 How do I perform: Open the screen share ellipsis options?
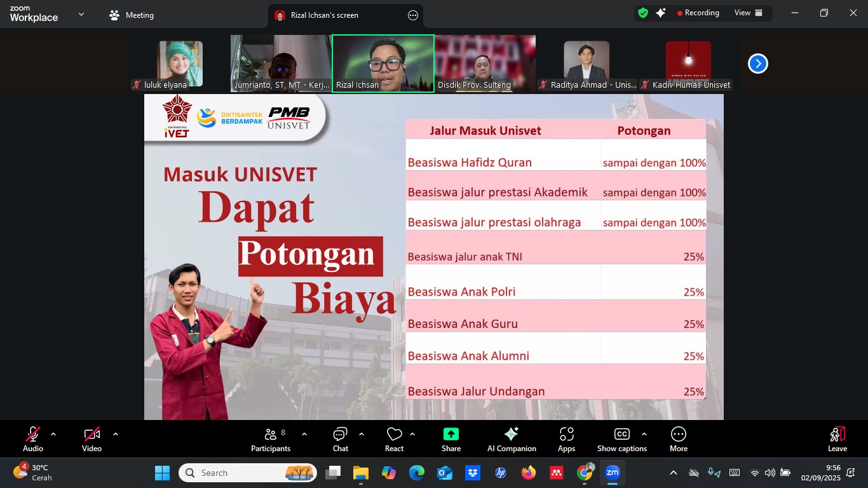coord(413,15)
